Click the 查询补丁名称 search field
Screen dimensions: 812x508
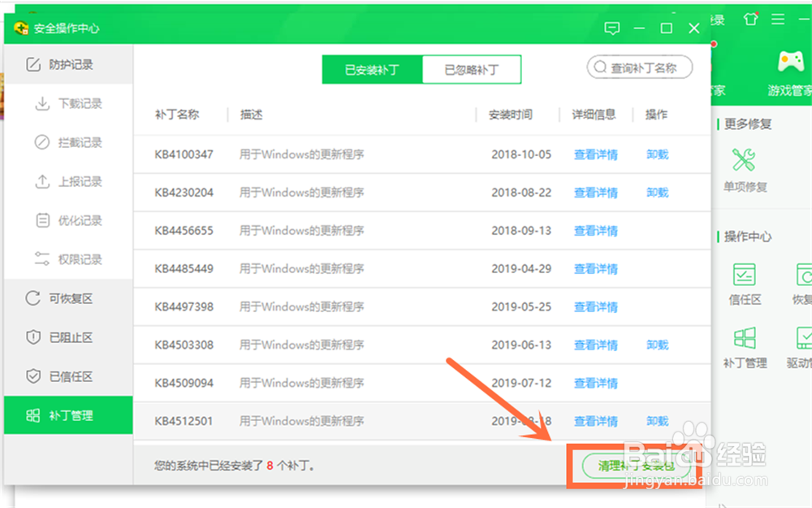639,68
